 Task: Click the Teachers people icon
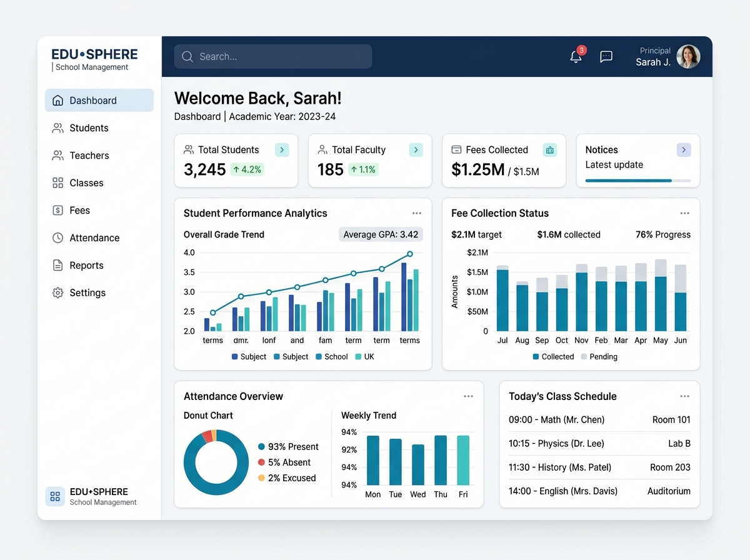[57, 155]
